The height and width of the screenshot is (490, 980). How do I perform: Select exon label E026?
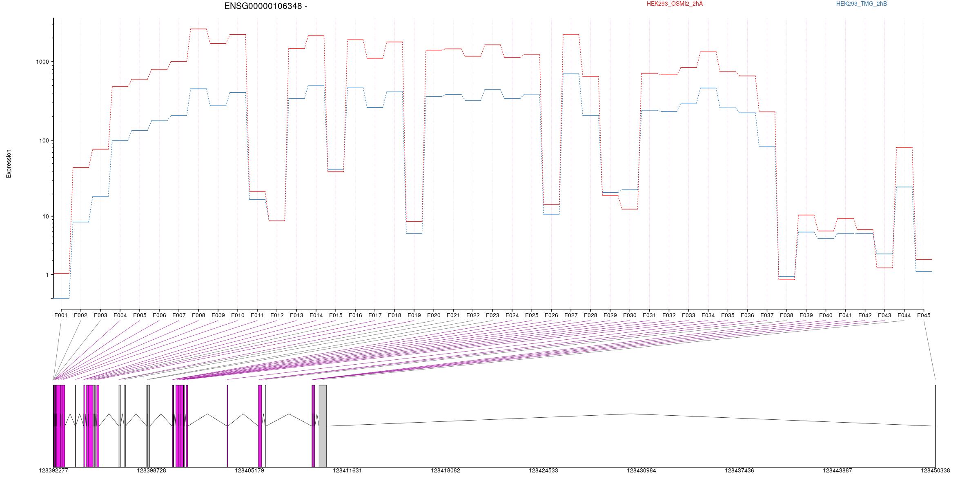pos(551,315)
